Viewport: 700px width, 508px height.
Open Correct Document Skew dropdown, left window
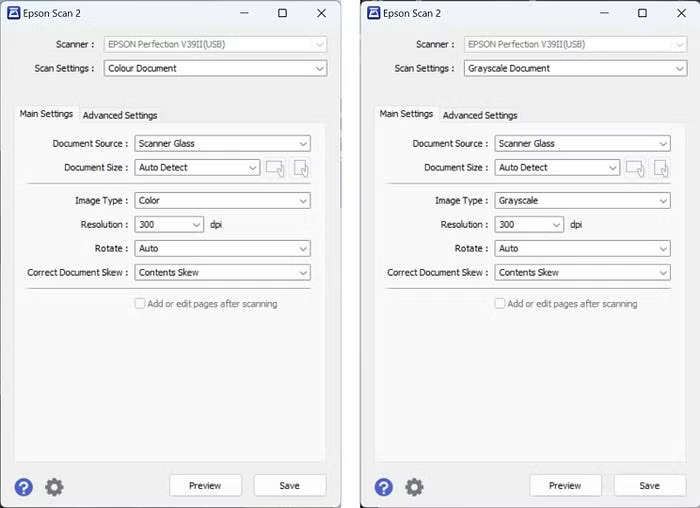pos(222,273)
